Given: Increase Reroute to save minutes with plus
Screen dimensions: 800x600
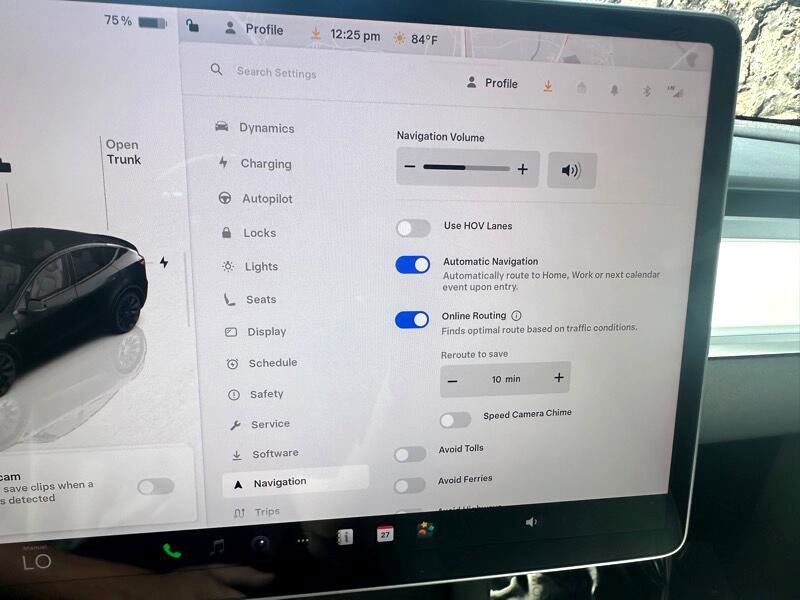Looking at the screenshot, I should (x=558, y=378).
